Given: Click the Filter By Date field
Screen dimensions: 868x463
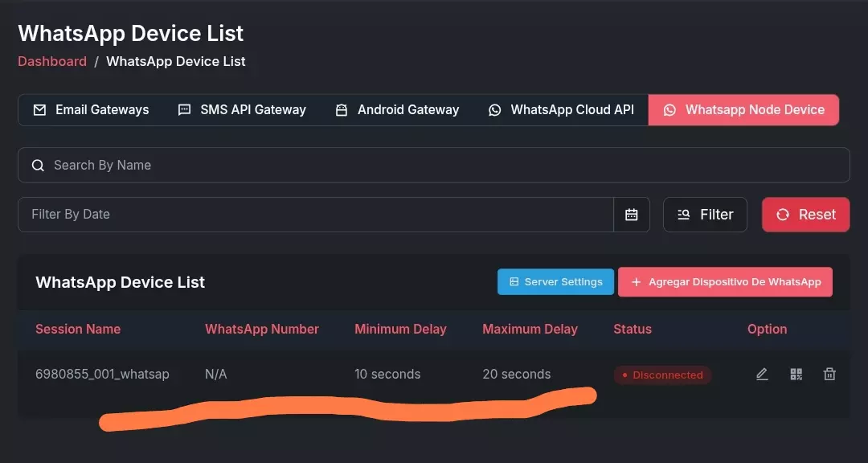Looking at the screenshot, I should tap(316, 215).
